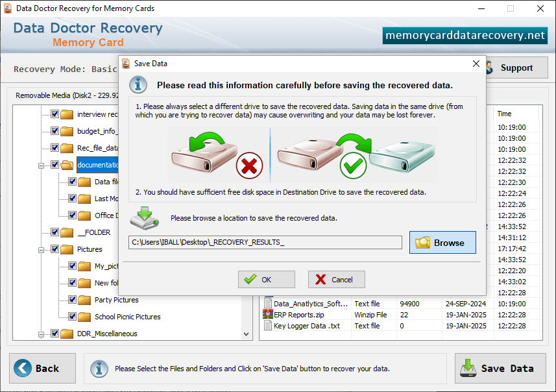Click the save location path field
The width and height of the screenshot is (556, 392).
(265, 242)
